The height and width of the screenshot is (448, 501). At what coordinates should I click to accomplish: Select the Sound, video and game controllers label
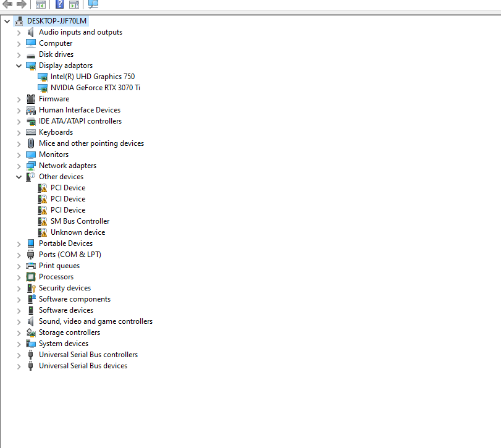pos(96,321)
